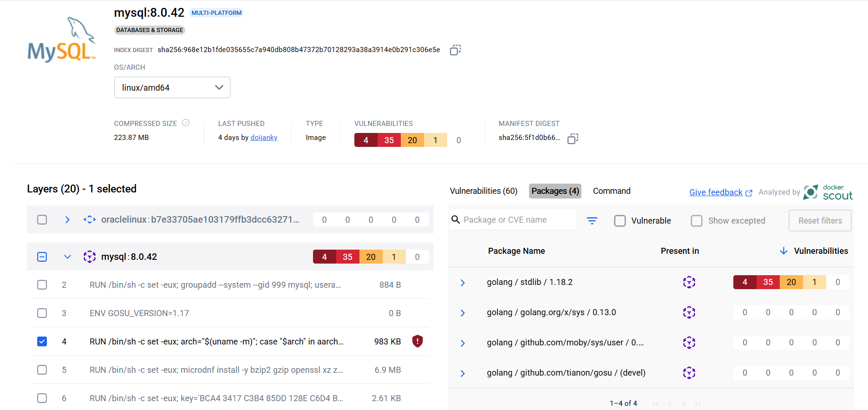This screenshot has height=410, width=868.
Task: Go to the first page of packages
Action: pos(656,403)
